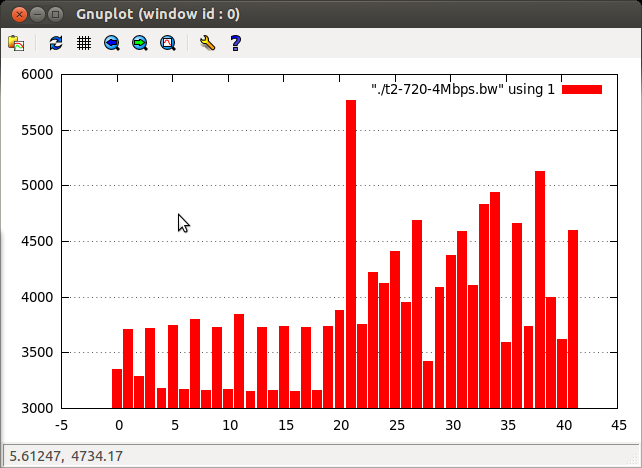The image size is (642, 468).
Task: Copy the plot to clipboard
Action: pos(16,43)
